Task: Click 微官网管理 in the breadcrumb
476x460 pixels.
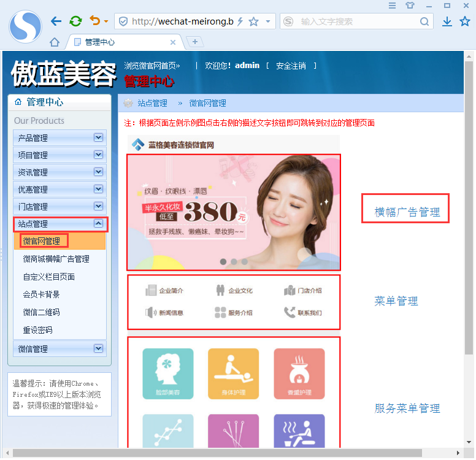Action: click(x=207, y=103)
